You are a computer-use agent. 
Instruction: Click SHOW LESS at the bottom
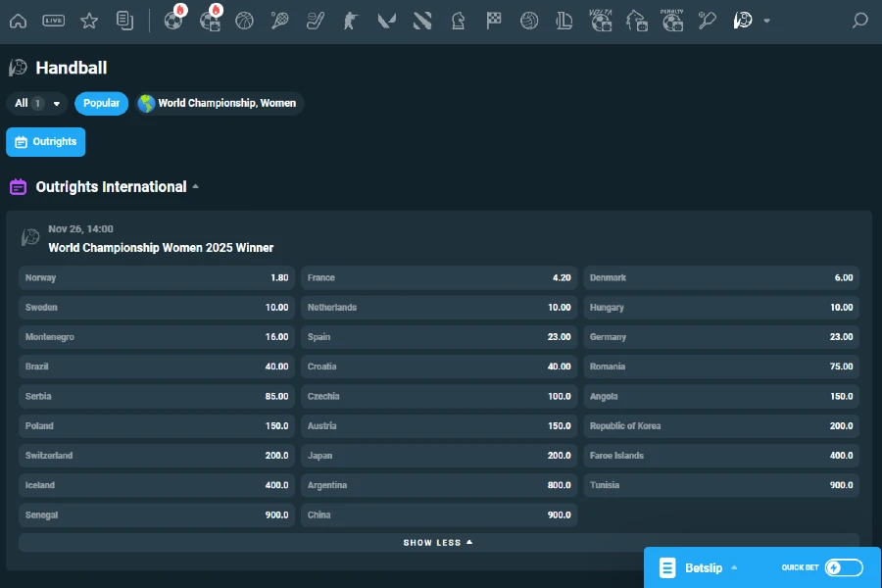pyautogui.click(x=438, y=541)
